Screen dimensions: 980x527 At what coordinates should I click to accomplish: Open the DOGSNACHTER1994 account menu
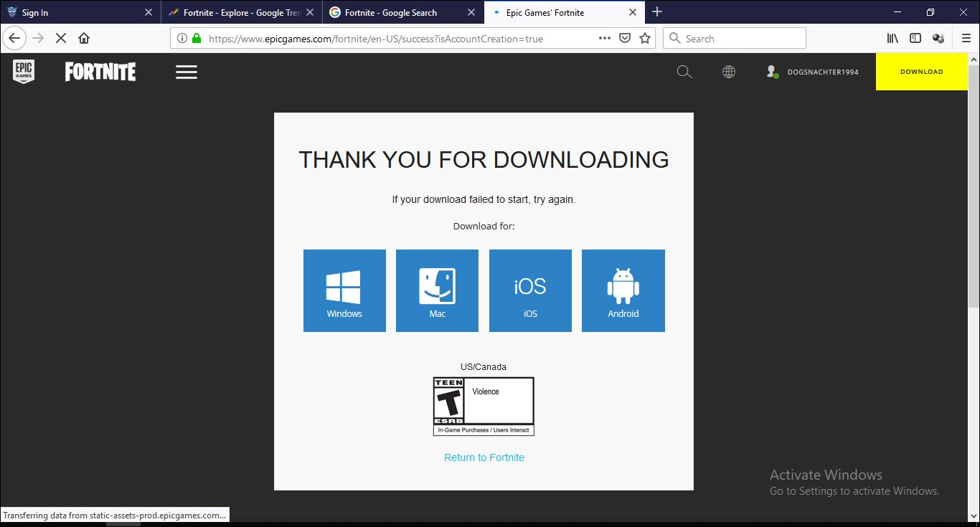(x=812, y=72)
